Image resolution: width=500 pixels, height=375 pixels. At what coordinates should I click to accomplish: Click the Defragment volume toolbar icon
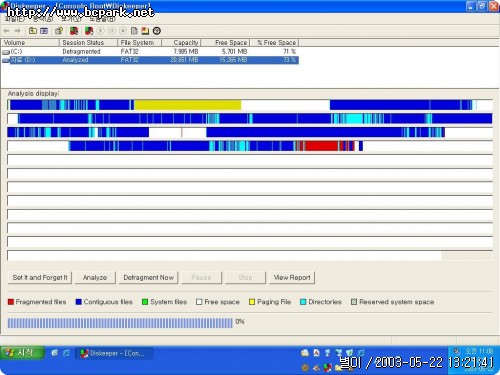(x=89, y=31)
